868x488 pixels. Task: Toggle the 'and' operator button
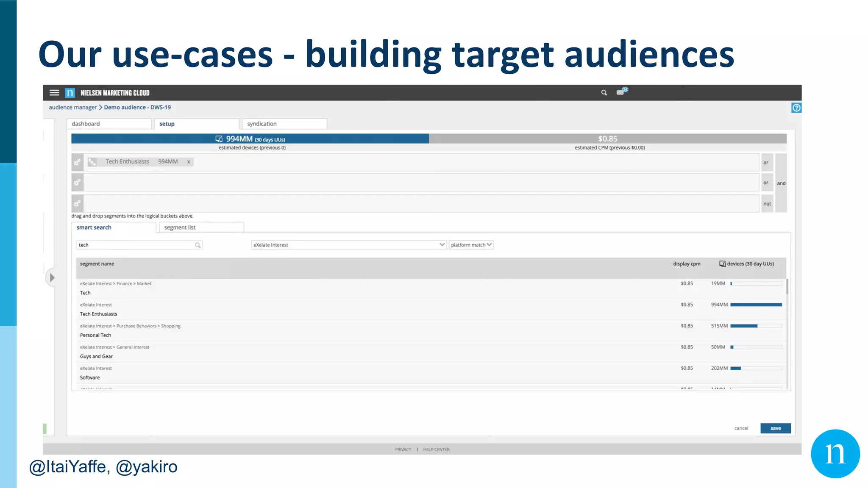click(x=781, y=183)
